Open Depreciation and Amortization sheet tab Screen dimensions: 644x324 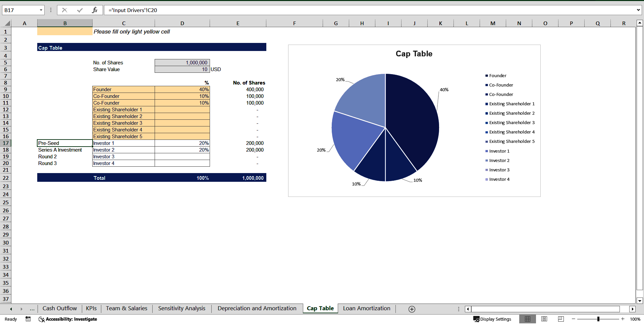tap(257, 308)
